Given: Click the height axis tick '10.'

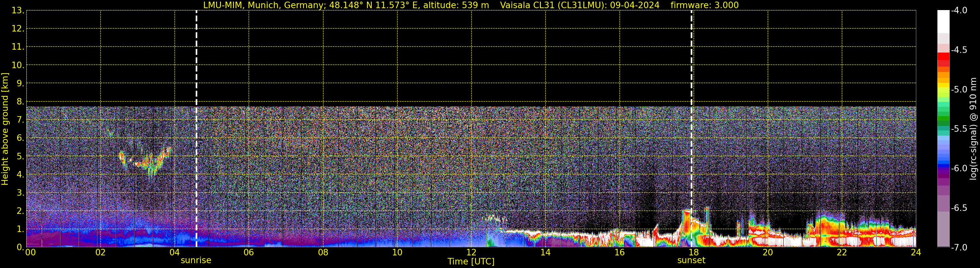Looking at the screenshot, I should [x=18, y=65].
